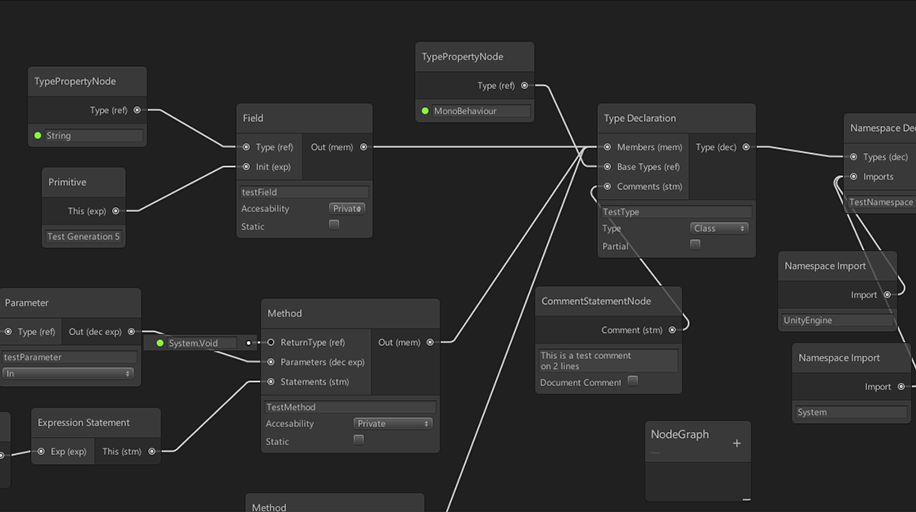
Task: Open the Class type dropdown
Action: (719, 228)
